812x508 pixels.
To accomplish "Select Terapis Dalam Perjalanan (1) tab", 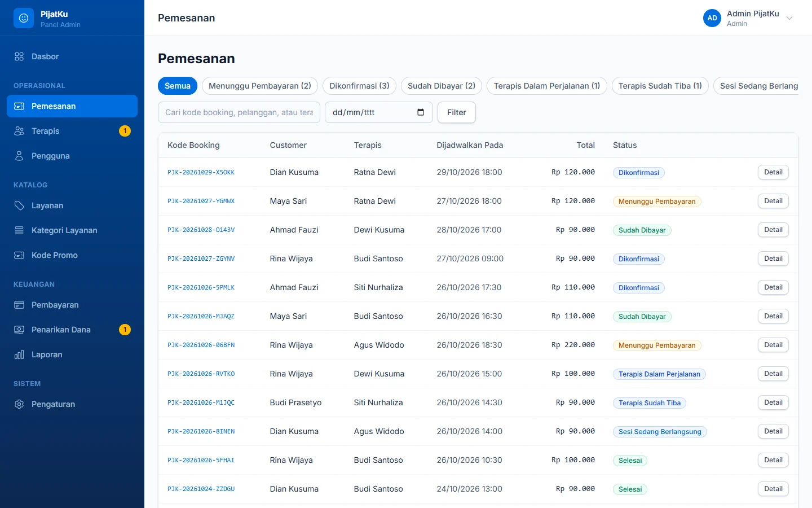I will pos(547,86).
